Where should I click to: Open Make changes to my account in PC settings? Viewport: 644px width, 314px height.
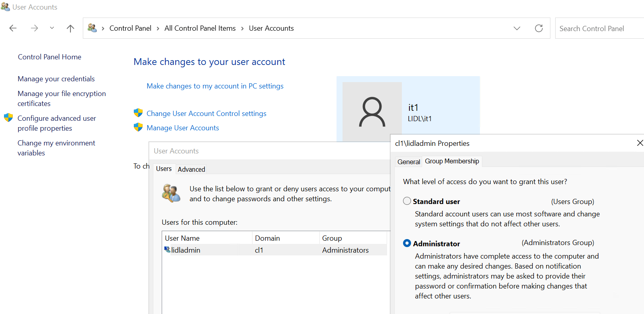click(215, 86)
